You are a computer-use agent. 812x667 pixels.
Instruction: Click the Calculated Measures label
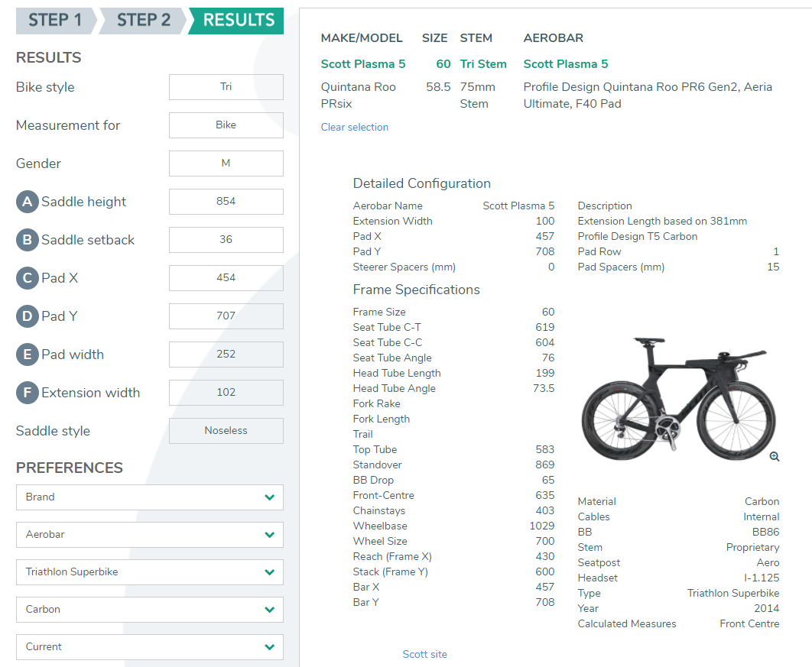(x=627, y=624)
